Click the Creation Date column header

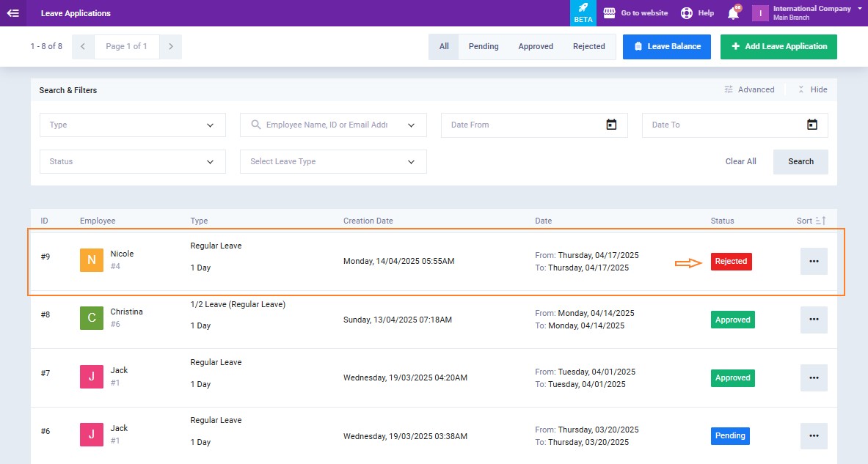point(368,221)
